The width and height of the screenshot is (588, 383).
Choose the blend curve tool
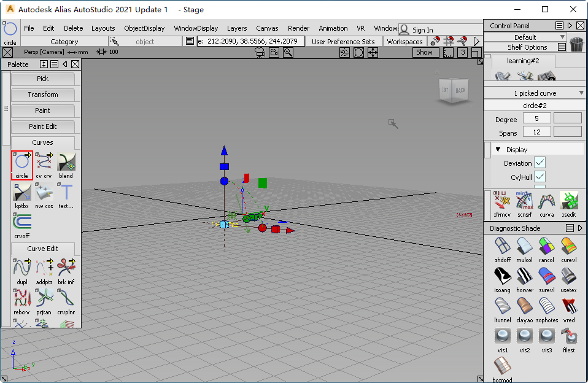(66, 165)
